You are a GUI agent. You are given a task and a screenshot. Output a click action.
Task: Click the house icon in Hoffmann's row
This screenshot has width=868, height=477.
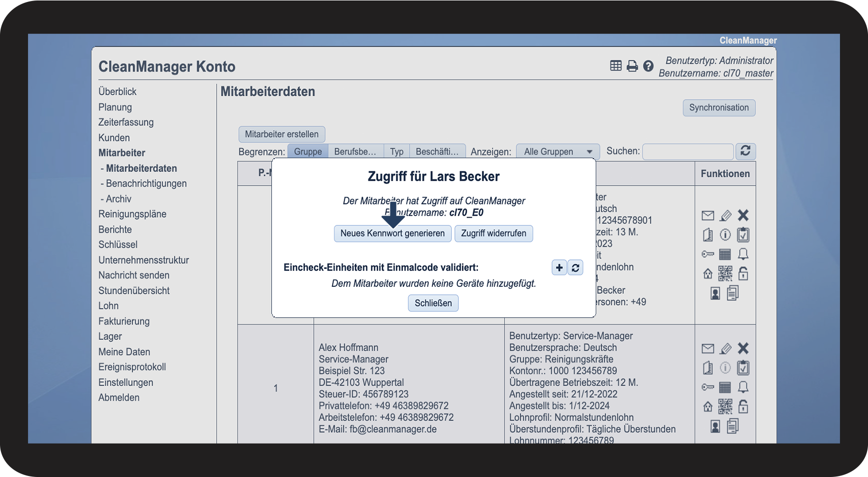(x=707, y=407)
